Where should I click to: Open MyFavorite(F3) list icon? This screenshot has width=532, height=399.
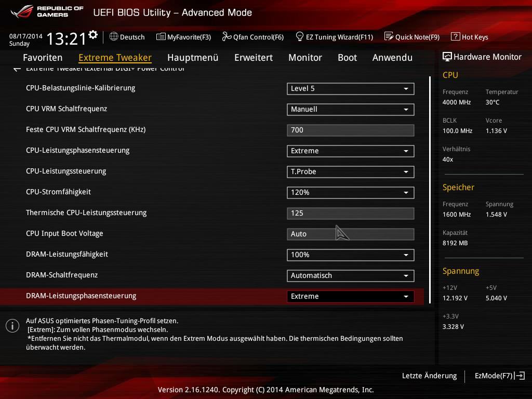tap(161, 37)
